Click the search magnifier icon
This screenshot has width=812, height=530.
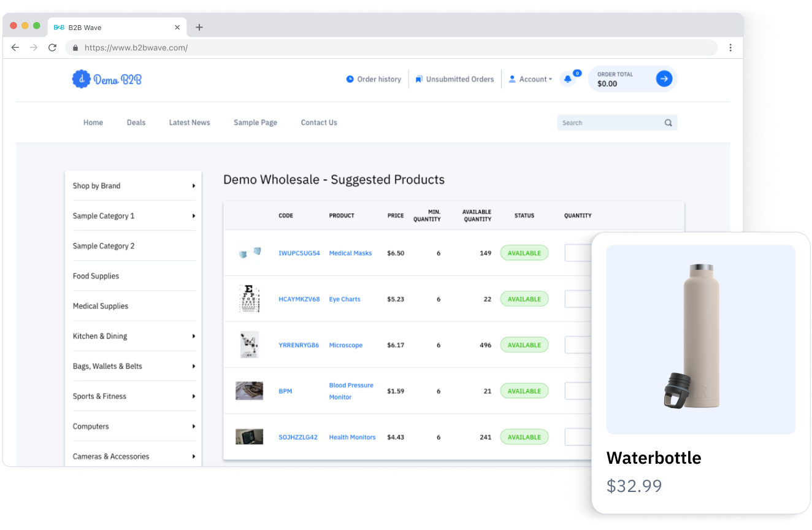click(x=668, y=123)
